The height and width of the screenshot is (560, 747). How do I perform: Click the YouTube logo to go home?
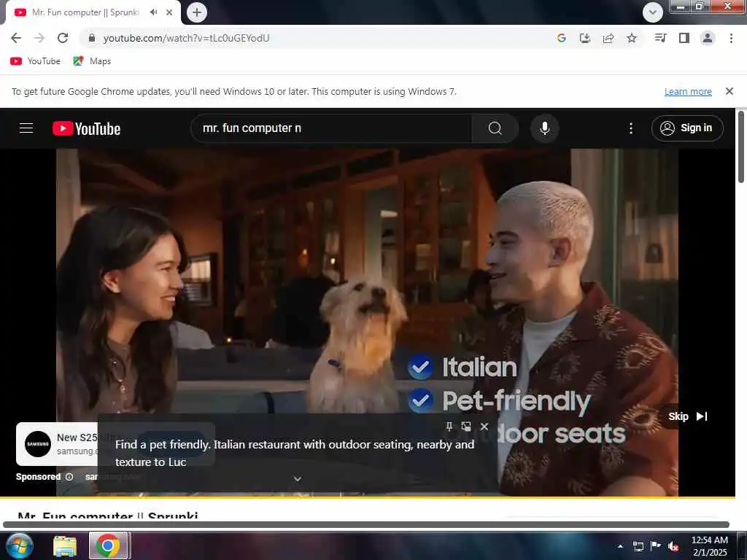pos(86,128)
